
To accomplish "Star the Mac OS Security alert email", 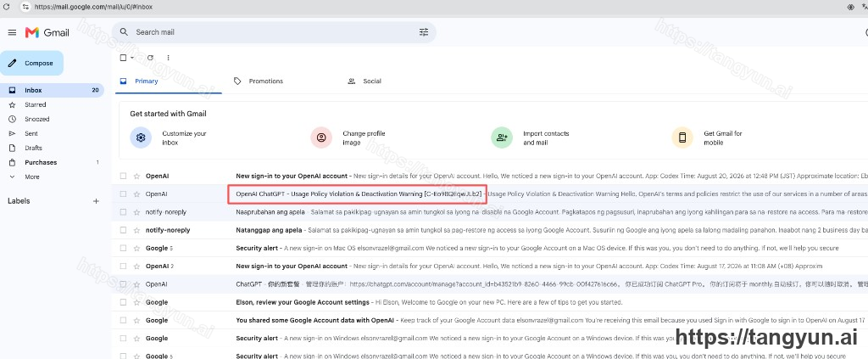I will [136, 248].
